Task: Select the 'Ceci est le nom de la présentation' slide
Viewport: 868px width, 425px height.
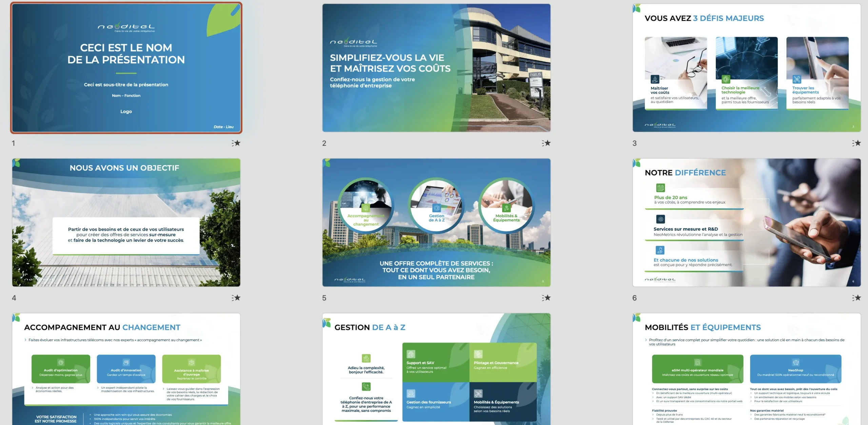Action: (126, 68)
